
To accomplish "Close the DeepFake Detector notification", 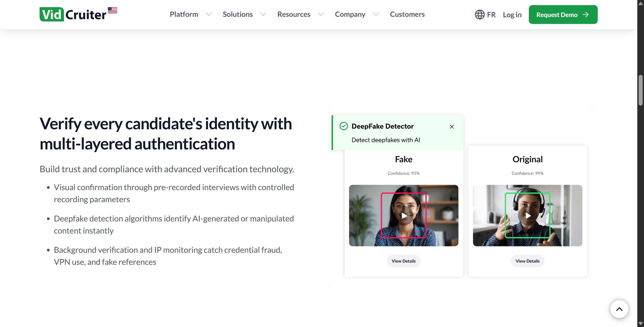I will click(451, 127).
